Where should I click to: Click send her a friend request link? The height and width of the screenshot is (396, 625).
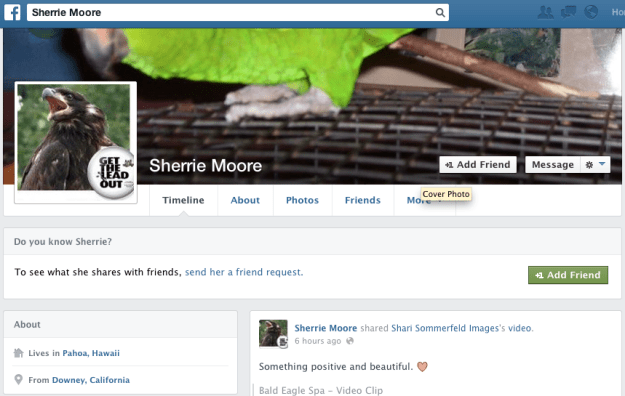244,272
